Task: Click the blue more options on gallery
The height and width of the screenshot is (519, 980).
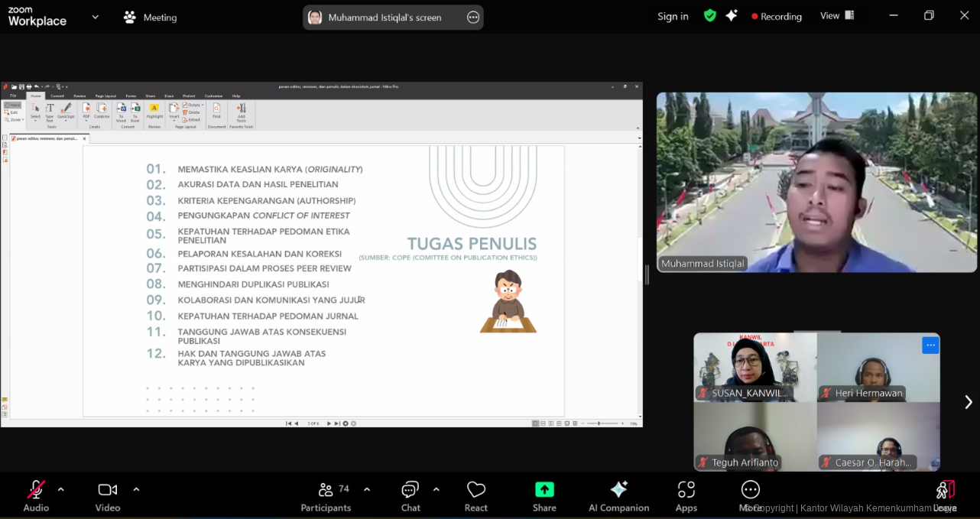Action: click(x=930, y=345)
